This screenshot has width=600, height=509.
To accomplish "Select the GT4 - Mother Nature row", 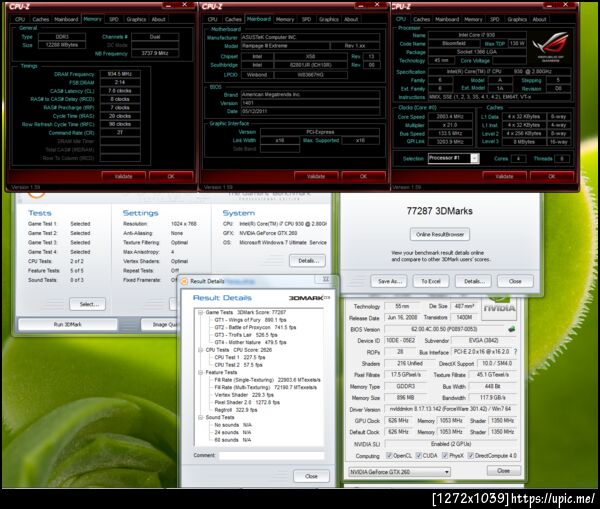I will click(x=250, y=343).
